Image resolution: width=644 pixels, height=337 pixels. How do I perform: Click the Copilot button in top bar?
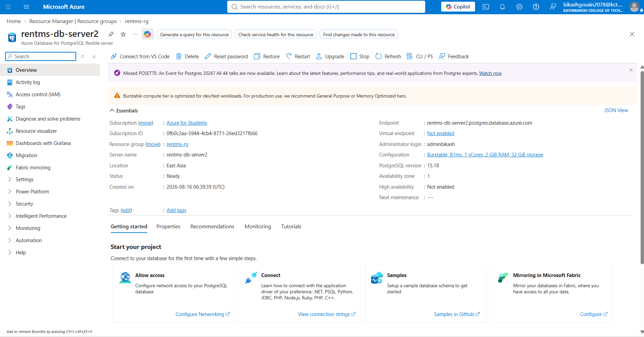tap(458, 7)
